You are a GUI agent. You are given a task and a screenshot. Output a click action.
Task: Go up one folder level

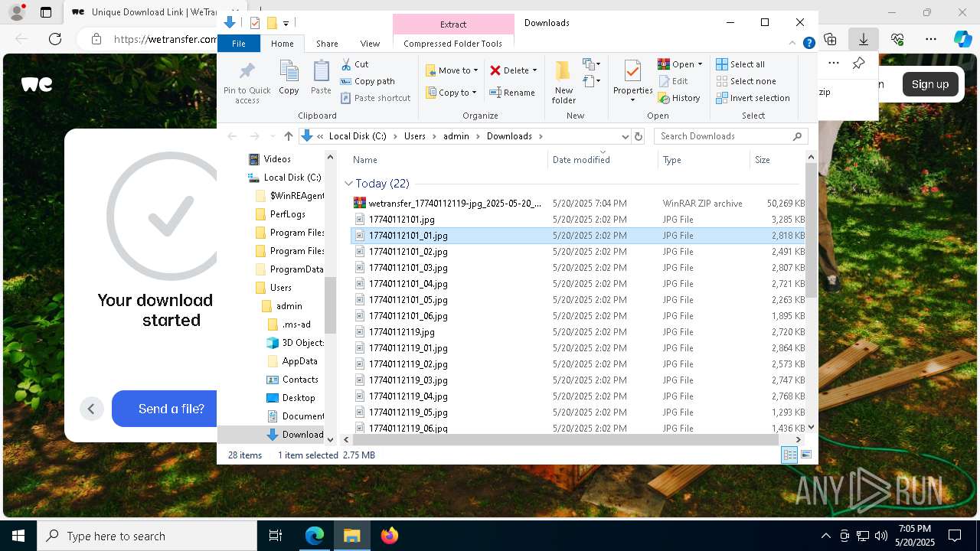(x=288, y=136)
